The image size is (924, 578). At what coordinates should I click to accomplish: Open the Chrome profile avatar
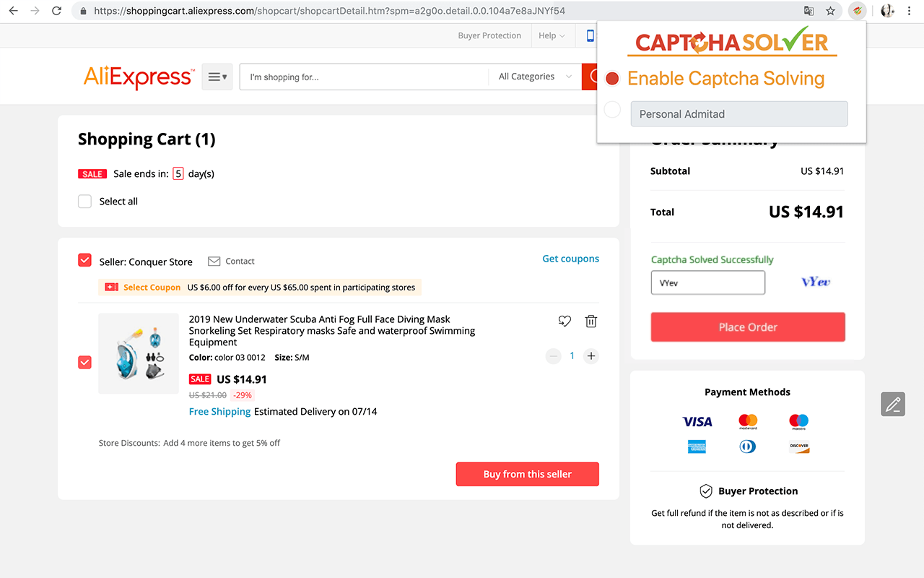click(887, 11)
